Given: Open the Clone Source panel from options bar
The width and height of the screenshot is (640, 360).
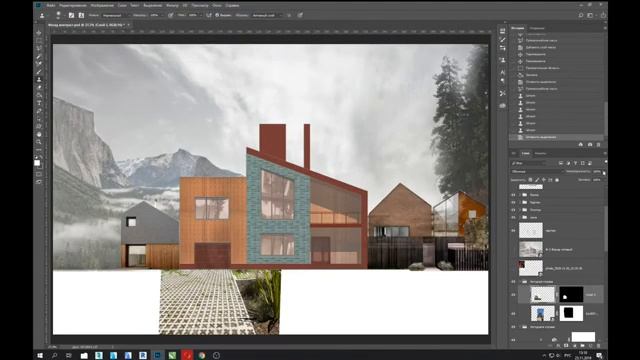Looking at the screenshot, I should [x=81, y=15].
